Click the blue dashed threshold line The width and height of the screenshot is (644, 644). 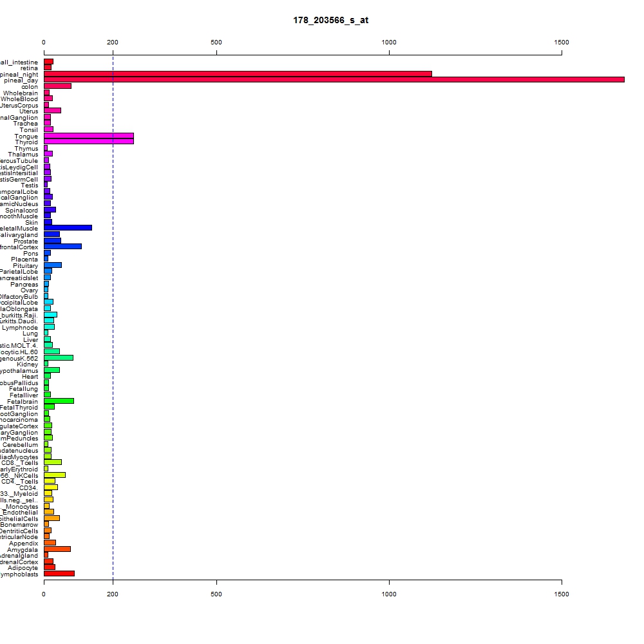pyautogui.click(x=113, y=316)
